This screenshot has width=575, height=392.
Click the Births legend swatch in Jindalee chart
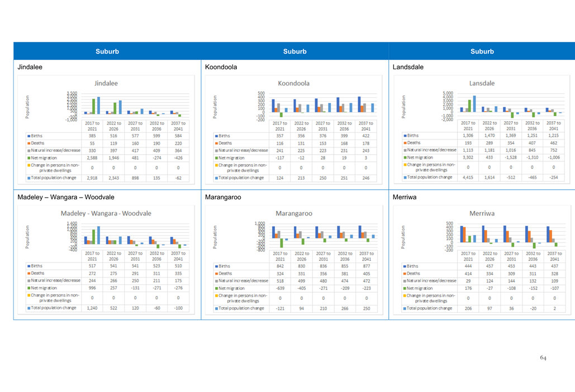28,136
